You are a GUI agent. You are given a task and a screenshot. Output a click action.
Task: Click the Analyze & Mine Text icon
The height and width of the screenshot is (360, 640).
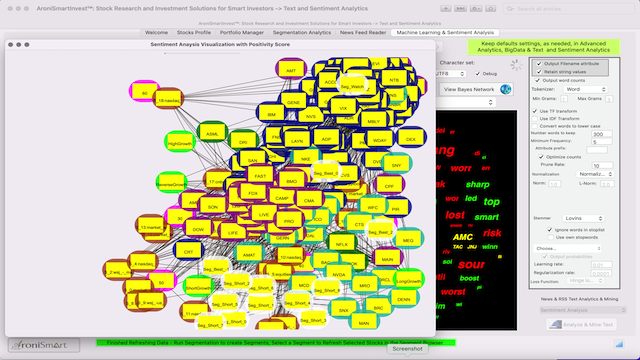coord(556,324)
